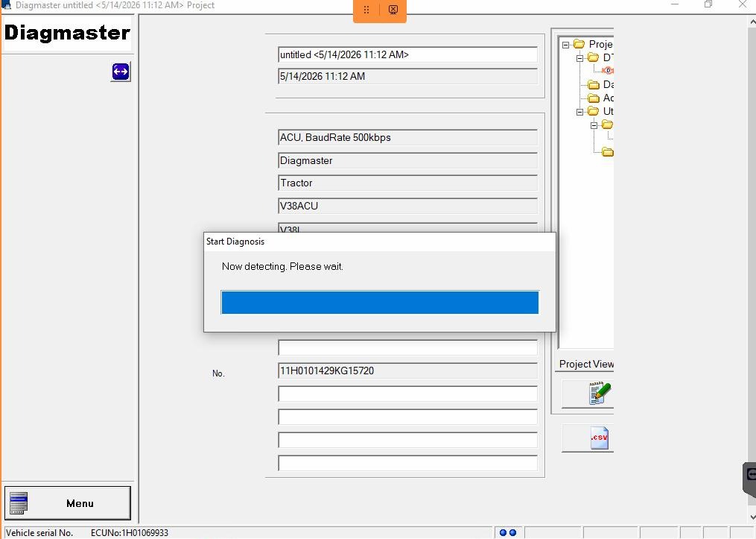The width and height of the screenshot is (756, 539).
Task: Click the notepad with pencil edit icon
Action: tap(600, 394)
